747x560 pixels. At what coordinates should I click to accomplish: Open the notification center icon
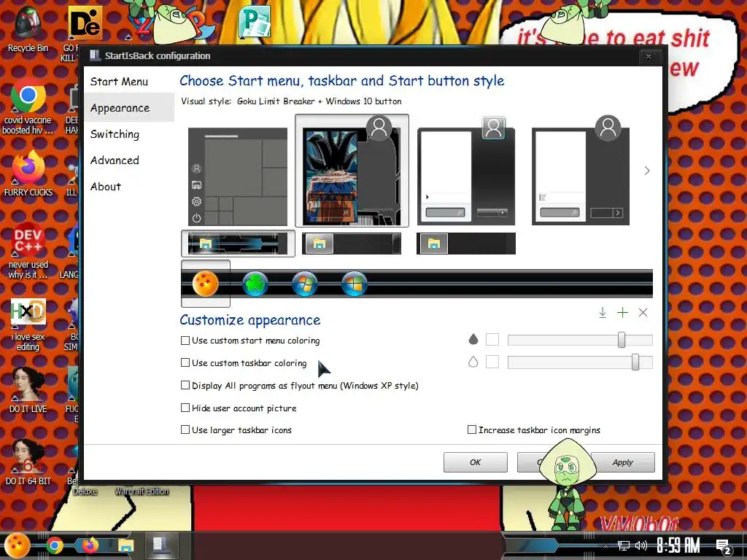(723, 547)
